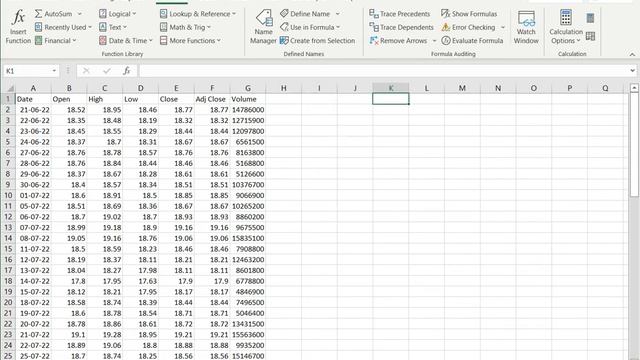The height and width of the screenshot is (360, 640).
Task: Open the Insert Function dialog
Action: coord(18,27)
